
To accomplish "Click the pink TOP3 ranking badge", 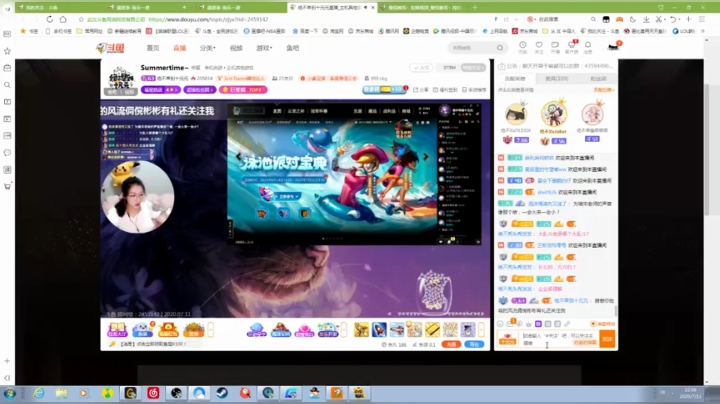I will point(243,90).
